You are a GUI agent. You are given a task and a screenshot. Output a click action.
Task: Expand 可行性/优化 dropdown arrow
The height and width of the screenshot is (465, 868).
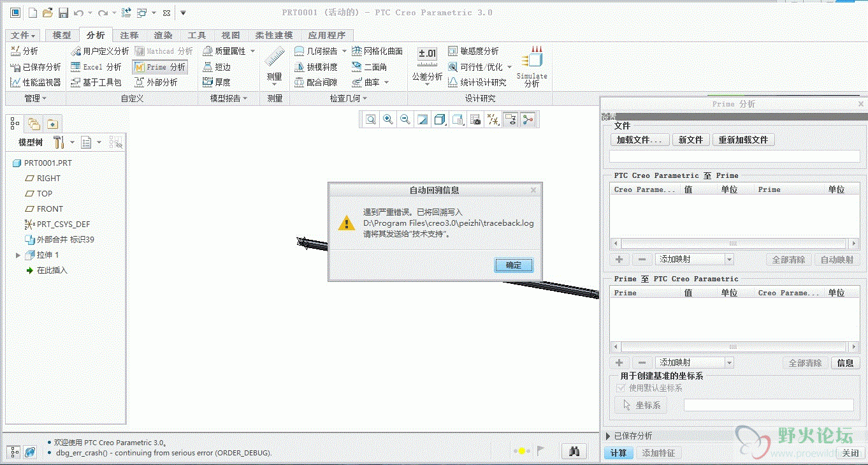click(x=509, y=67)
